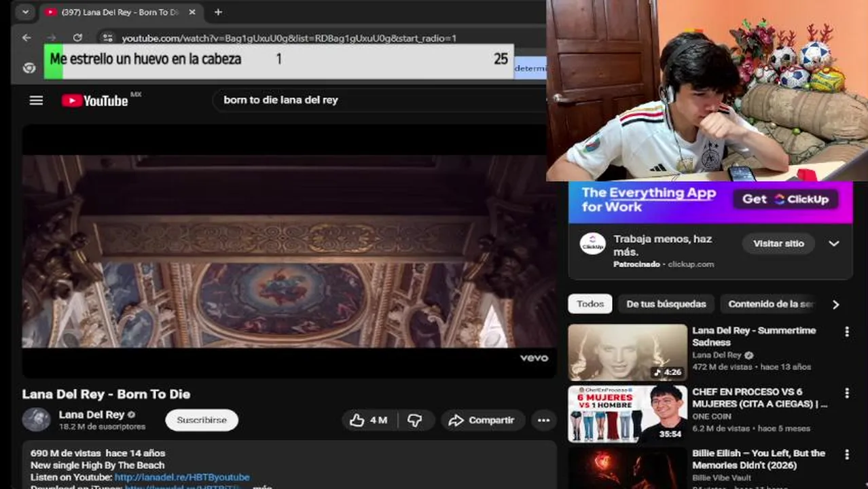Select the Todos filter chip
The image size is (868, 489).
click(590, 304)
